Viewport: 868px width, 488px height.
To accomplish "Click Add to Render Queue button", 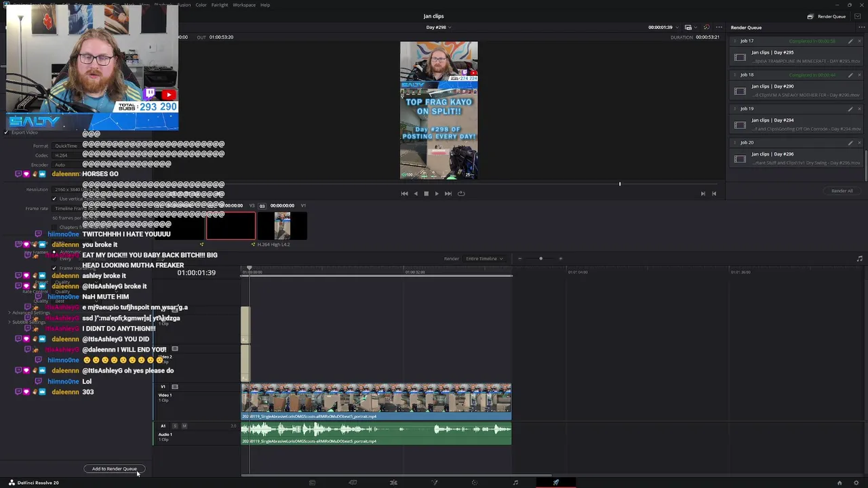I will pyautogui.click(x=115, y=469).
